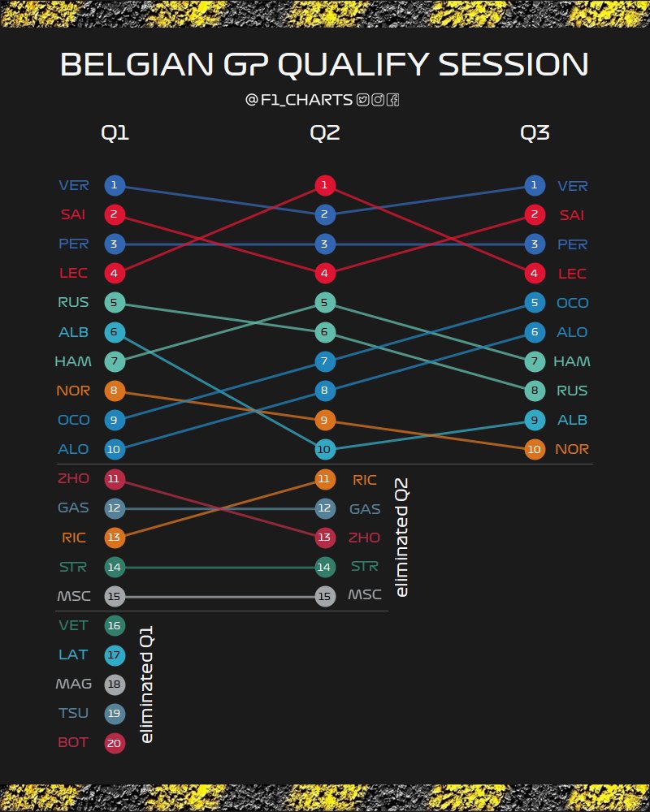
Task: Click the Q1 position 6 ALB circle
Action: tap(115, 332)
